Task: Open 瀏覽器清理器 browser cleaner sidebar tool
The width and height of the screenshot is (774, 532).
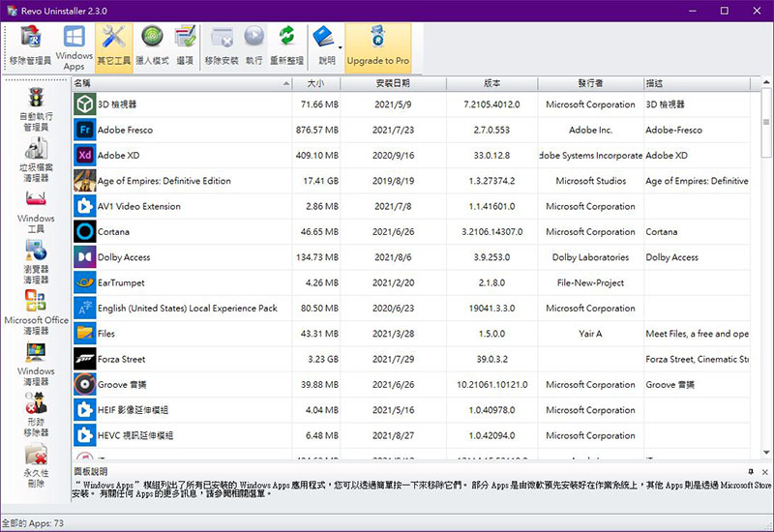Action: point(36,262)
